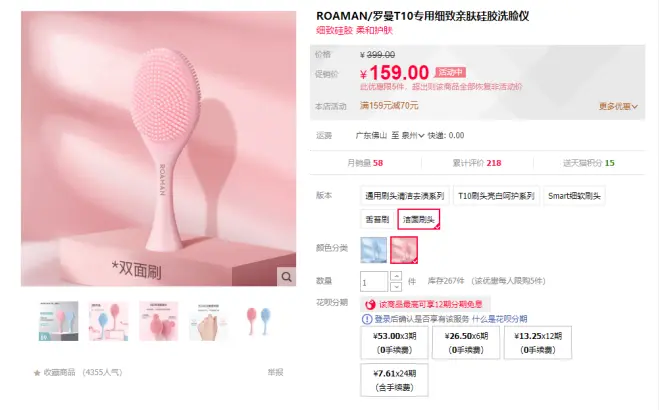Click the magnifier icon on product image

[286, 277]
